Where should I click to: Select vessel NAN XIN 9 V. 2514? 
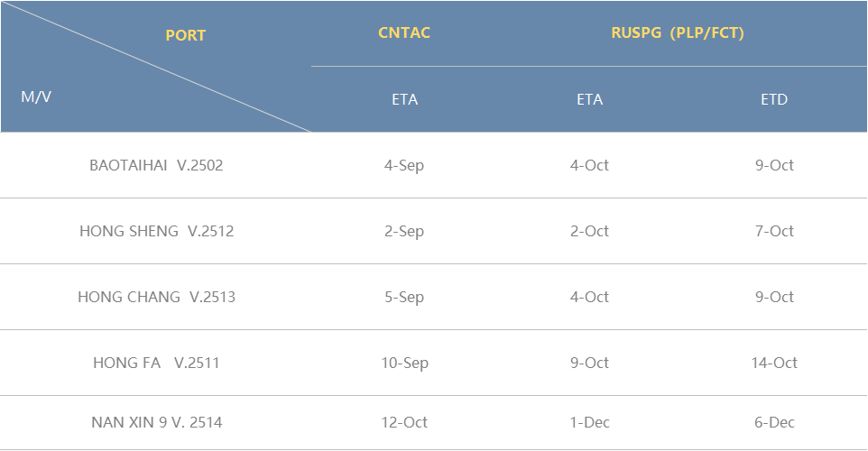[x=157, y=422]
